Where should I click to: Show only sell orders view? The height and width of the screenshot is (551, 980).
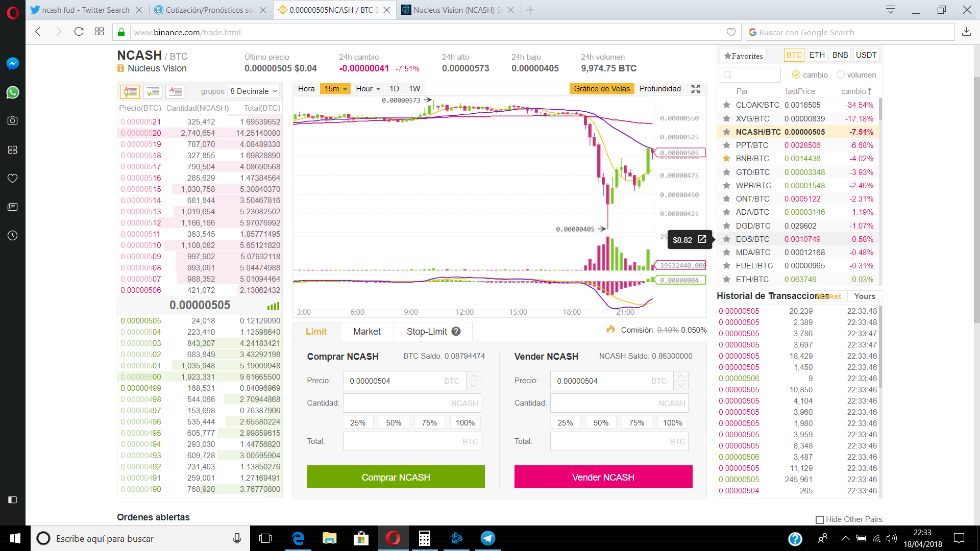point(175,91)
